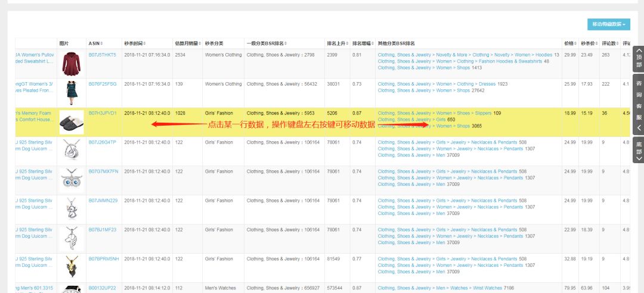Select the deal price value 63.96

[x=587, y=288]
